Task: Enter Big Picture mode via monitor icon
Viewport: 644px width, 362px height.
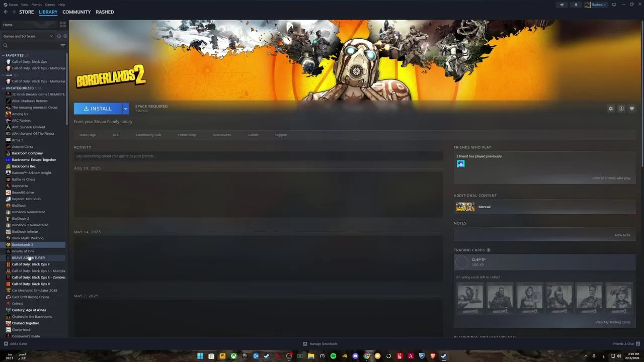Action: 614,5
